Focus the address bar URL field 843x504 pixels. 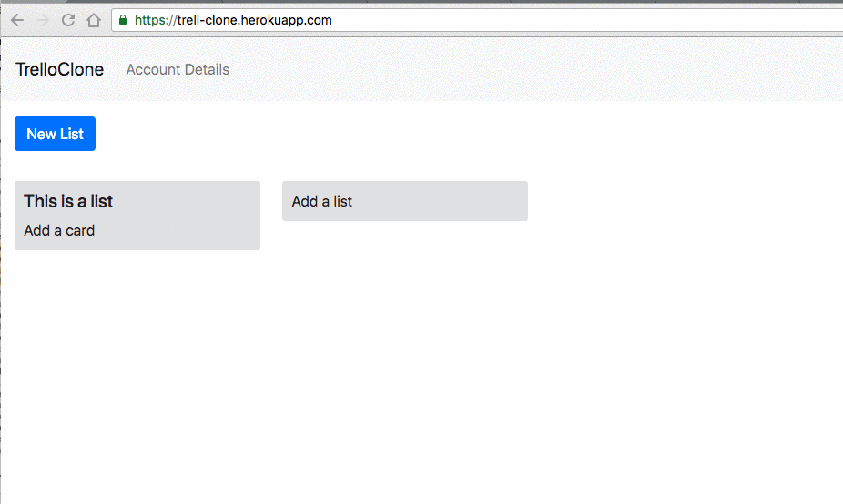(x=477, y=20)
